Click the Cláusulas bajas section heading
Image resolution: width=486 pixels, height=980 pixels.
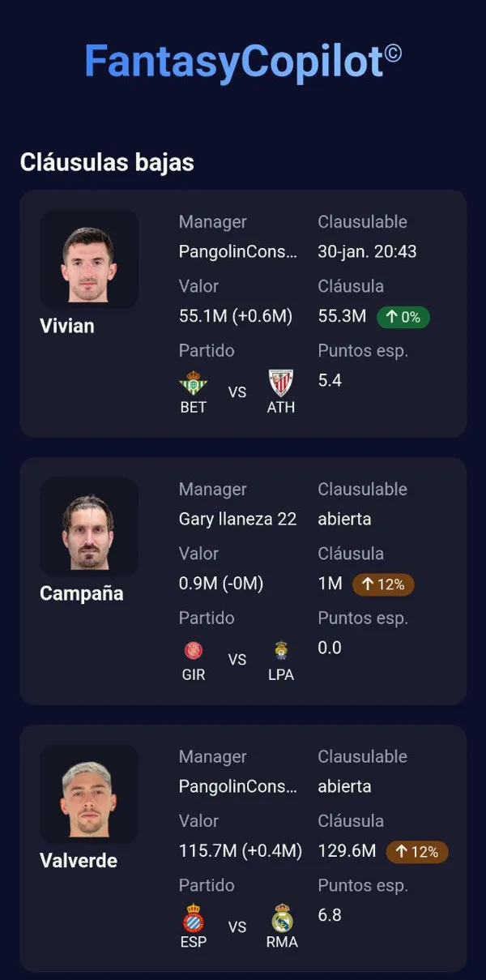(107, 162)
